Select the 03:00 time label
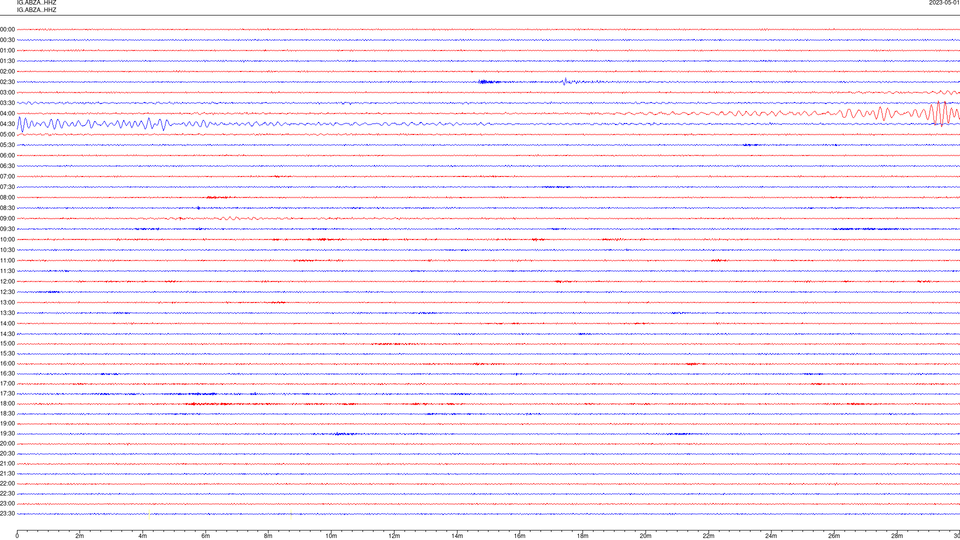The image size is (960, 540). point(7,92)
